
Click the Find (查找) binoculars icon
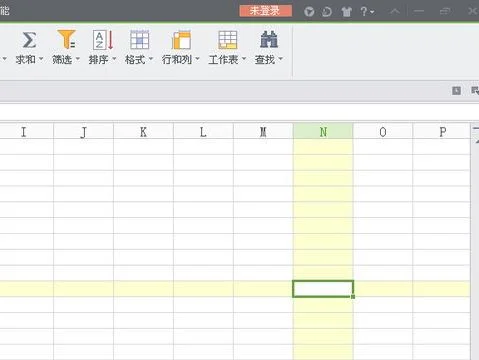269,39
